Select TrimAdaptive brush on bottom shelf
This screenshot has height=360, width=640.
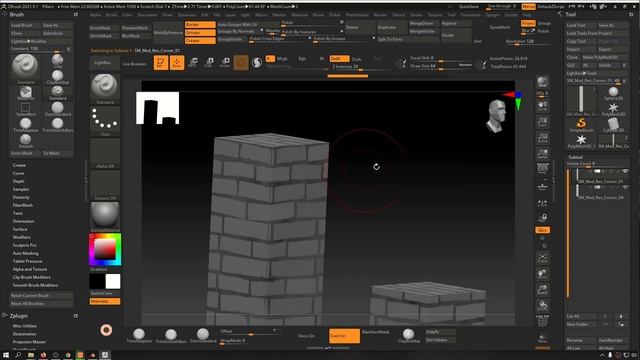tap(139, 336)
